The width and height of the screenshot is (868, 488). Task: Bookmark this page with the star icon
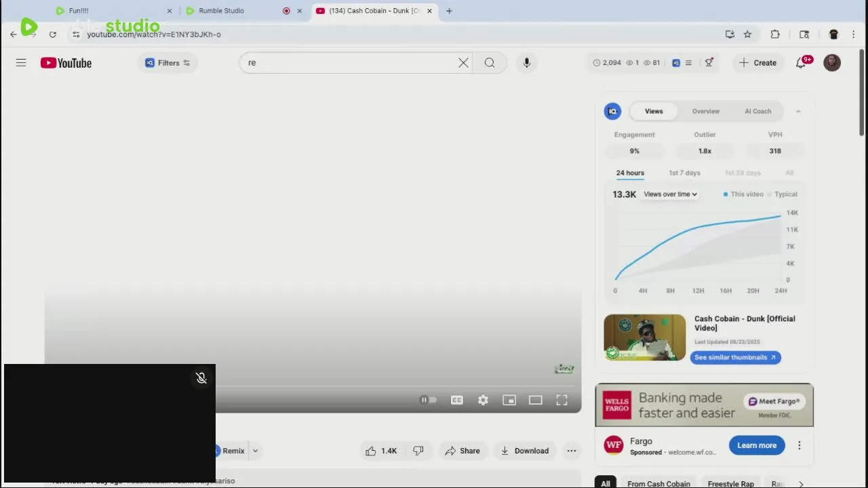click(747, 35)
